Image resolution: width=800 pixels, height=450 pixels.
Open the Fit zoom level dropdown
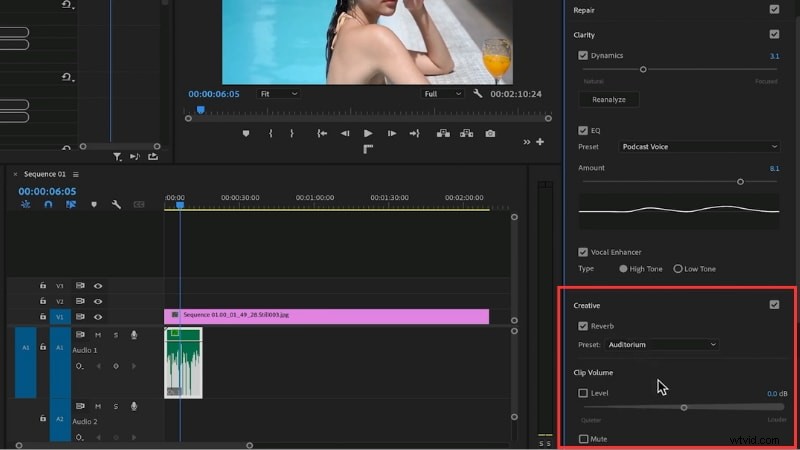coord(278,94)
